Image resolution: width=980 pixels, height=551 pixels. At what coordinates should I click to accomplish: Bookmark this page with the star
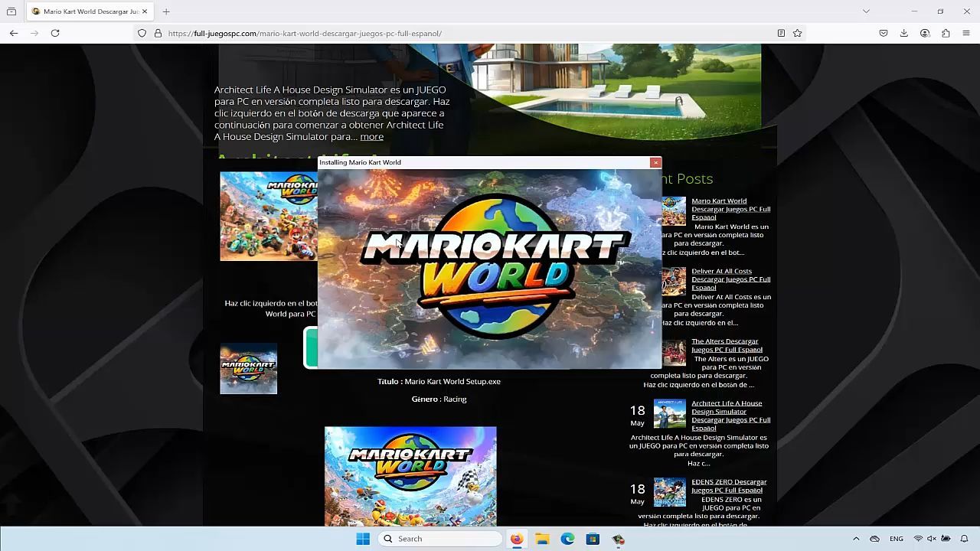[797, 33]
